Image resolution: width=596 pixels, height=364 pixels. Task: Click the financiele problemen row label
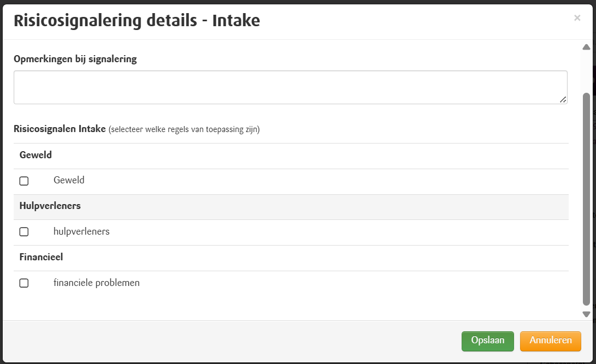[97, 283]
